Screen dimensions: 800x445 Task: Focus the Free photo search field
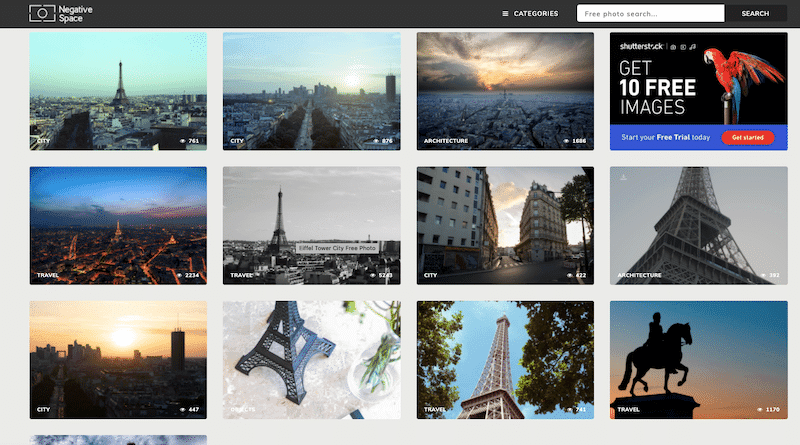(x=650, y=14)
